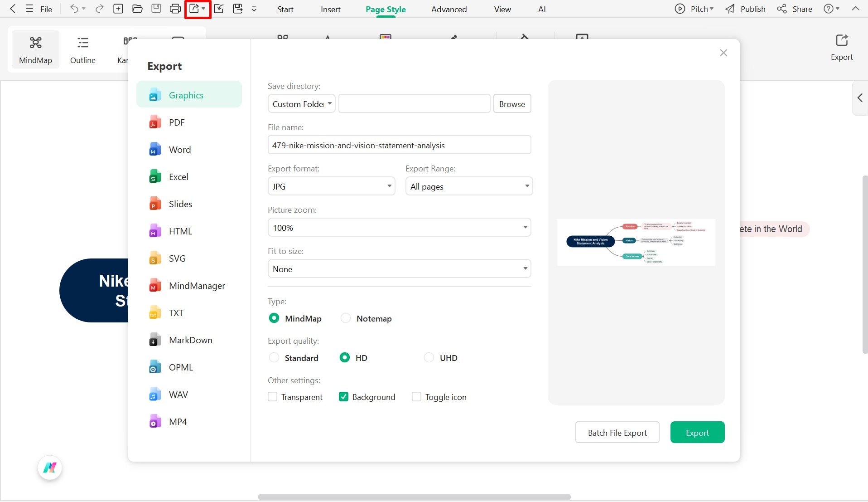868x502 pixels.
Task: Select TXT export category
Action: [x=189, y=313]
